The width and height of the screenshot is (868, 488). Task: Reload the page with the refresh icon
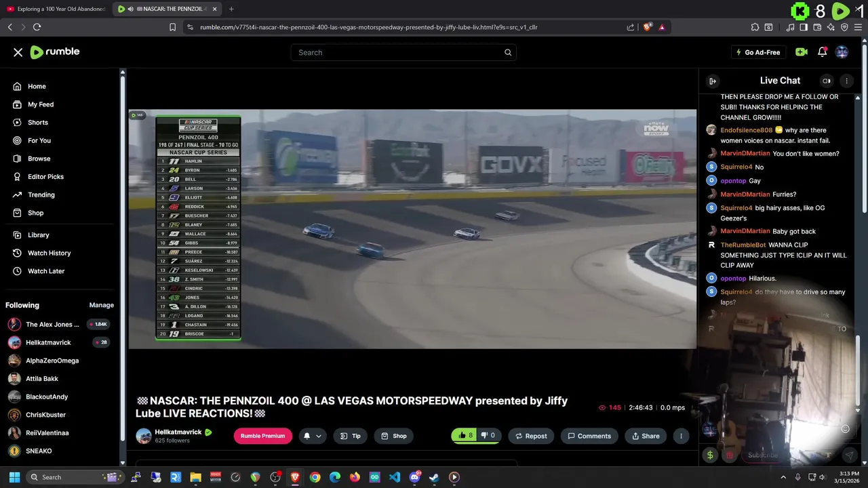click(37, 27)
